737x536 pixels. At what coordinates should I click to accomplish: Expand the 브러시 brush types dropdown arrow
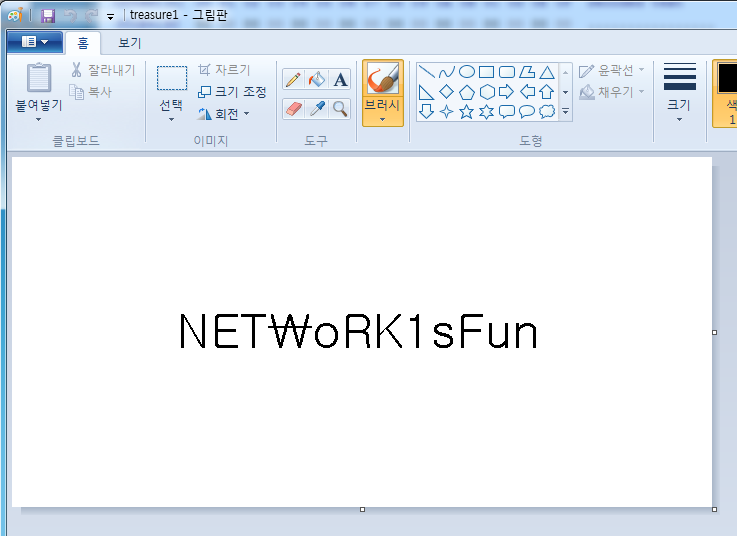(x=383, y=120)
